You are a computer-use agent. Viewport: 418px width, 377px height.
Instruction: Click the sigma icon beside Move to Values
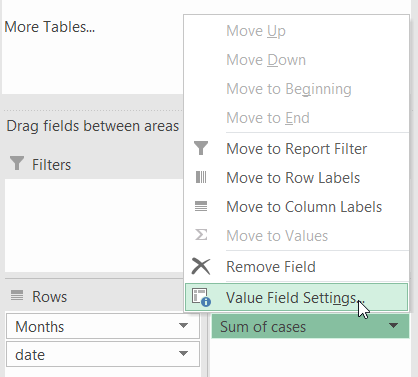201,235
